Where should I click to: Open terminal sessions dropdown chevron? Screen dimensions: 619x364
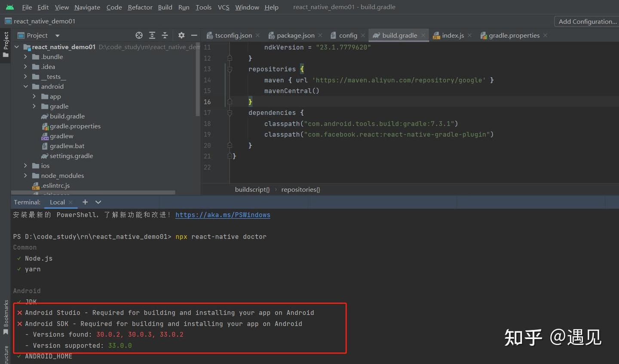tap(98, 202)
